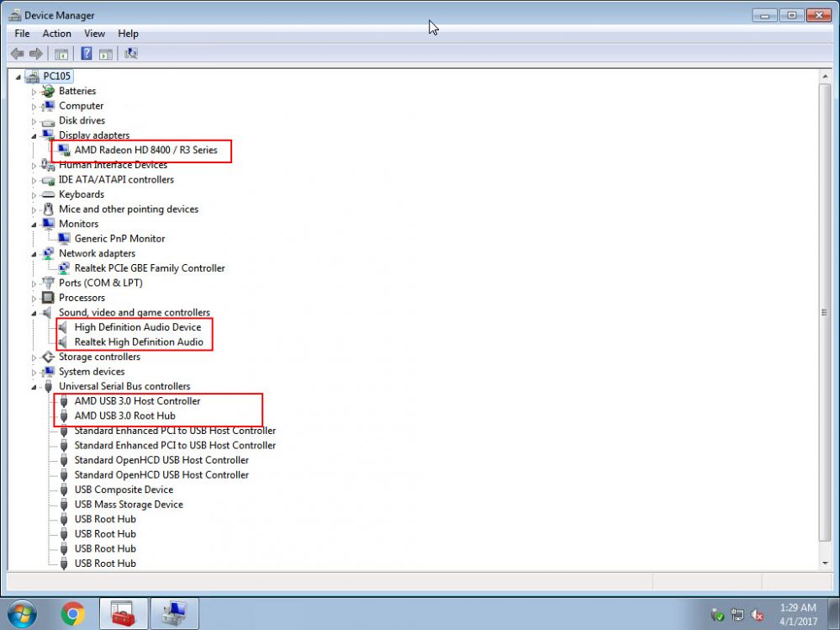
Task: Click the System devices label
Action: click(x=92, y=371)
